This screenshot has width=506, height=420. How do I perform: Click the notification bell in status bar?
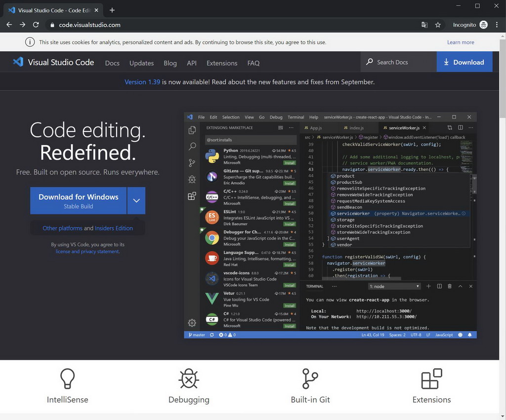coord(470,335)
